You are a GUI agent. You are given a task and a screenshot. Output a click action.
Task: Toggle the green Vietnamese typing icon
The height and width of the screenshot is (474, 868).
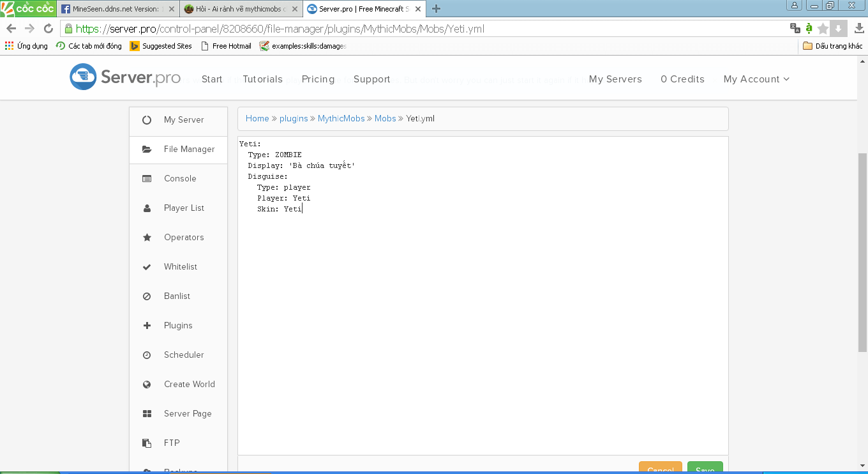click(809, 28)
